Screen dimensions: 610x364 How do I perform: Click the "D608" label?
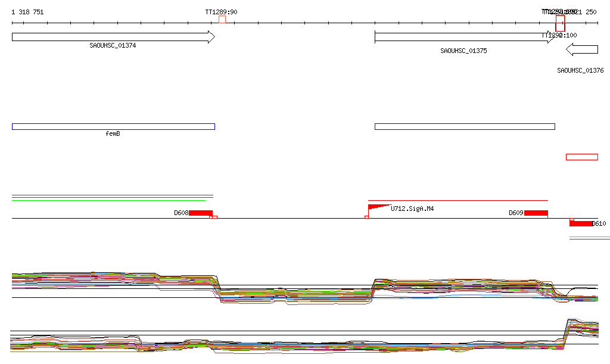click(x=181, y=213)
